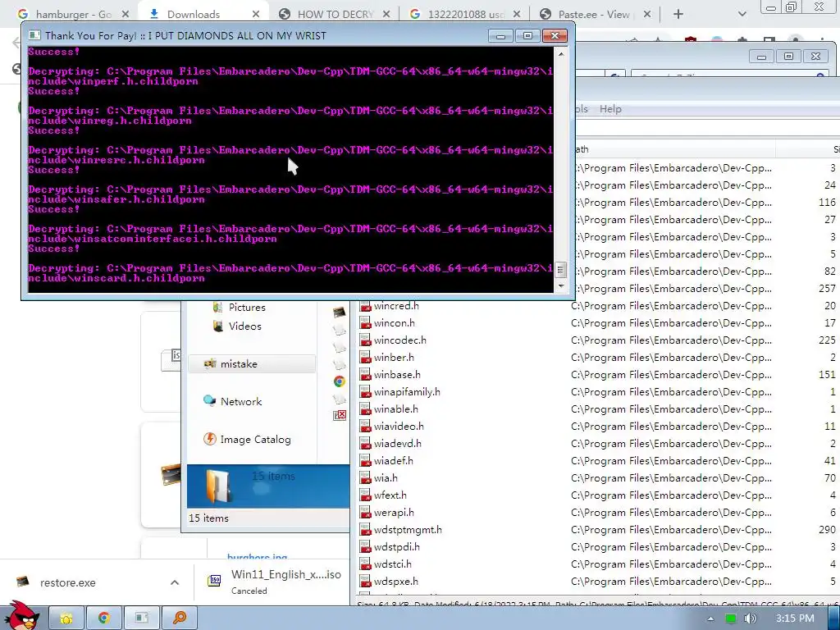The image size is (840, 630).
Task: Select wiadevd.h in the results list
Action: (x=398, y=443)
